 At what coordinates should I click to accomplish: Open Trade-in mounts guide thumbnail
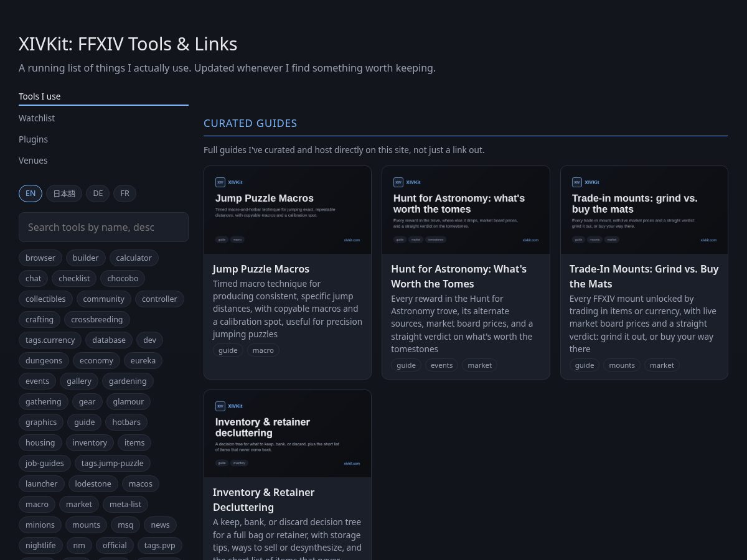[644, 210]
